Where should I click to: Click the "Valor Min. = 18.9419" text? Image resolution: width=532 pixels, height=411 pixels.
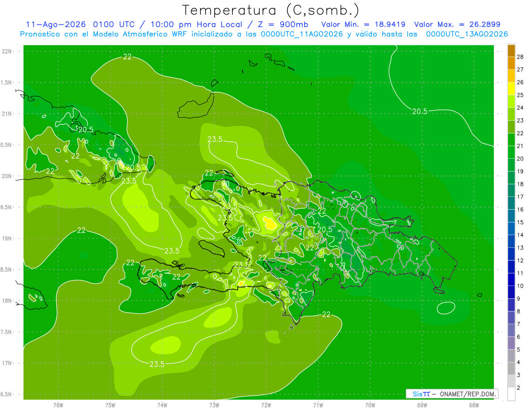point(363,24)
